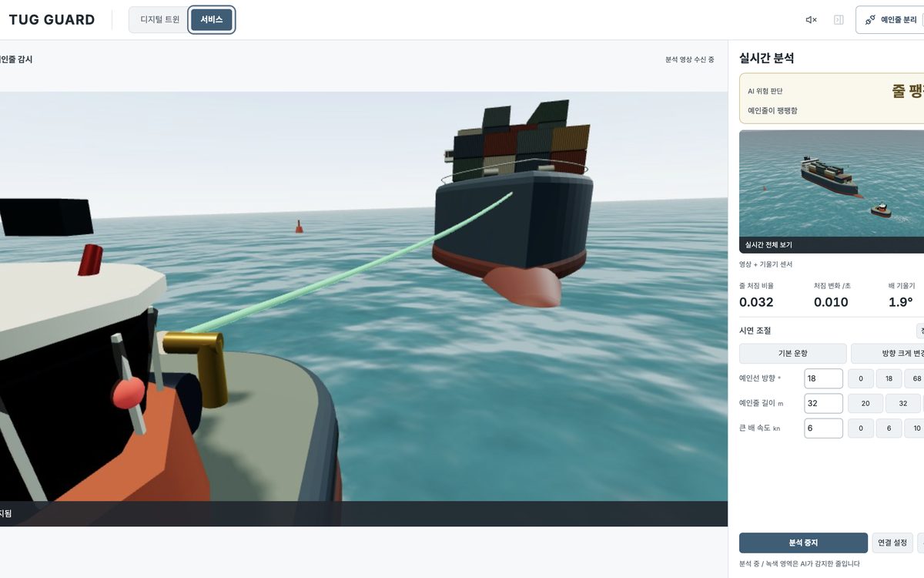This screenshot has width=924, height=578.
Task: Set 큰 배 속도 to preset 6
Action: (x=889, y=428)
